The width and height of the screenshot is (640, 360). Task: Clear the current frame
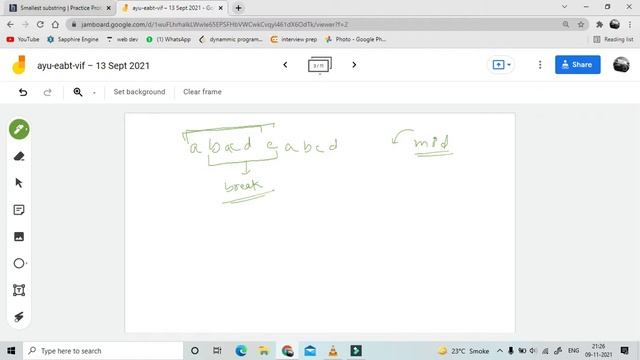coord(202,92)
